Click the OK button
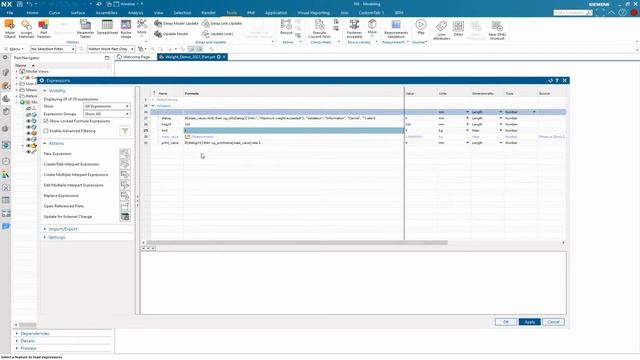 point(506,322)
